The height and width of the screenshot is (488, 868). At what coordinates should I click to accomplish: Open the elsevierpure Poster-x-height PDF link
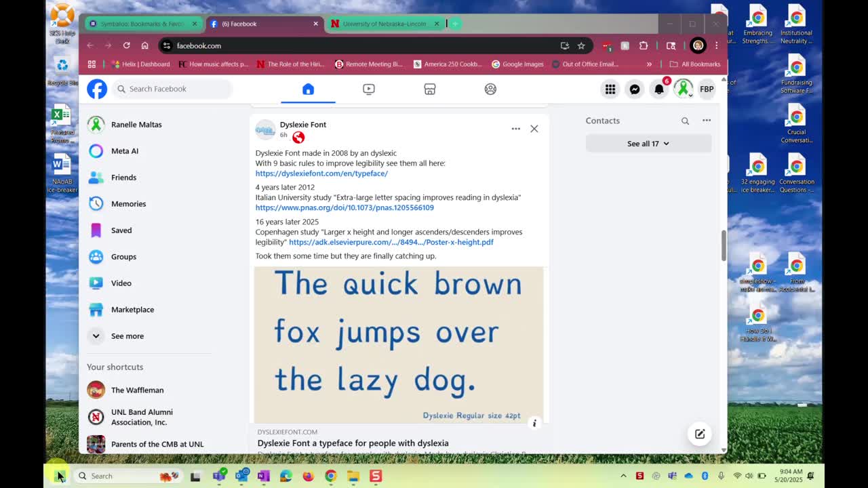(391, 242)
